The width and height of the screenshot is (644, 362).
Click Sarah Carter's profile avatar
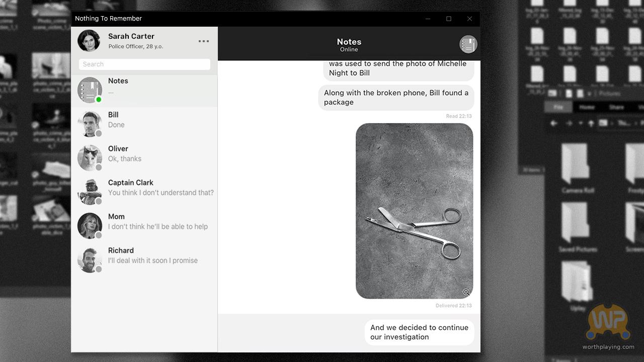click(89, 41)
